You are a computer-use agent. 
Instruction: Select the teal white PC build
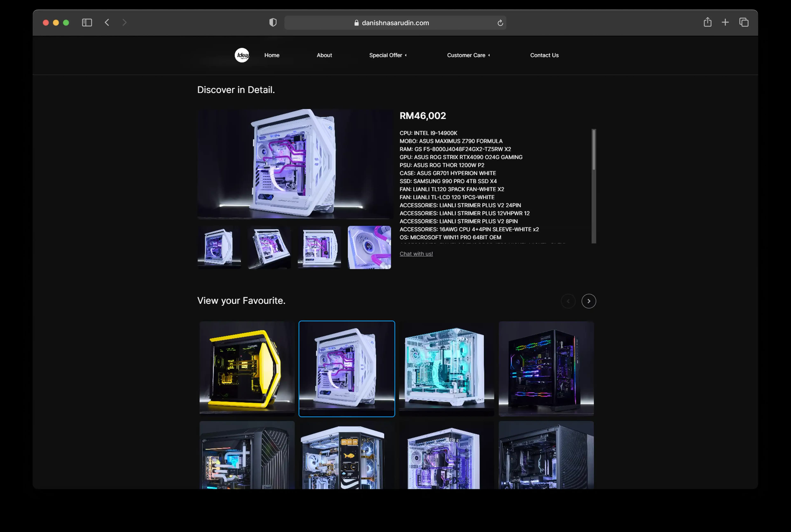[446, 368]
